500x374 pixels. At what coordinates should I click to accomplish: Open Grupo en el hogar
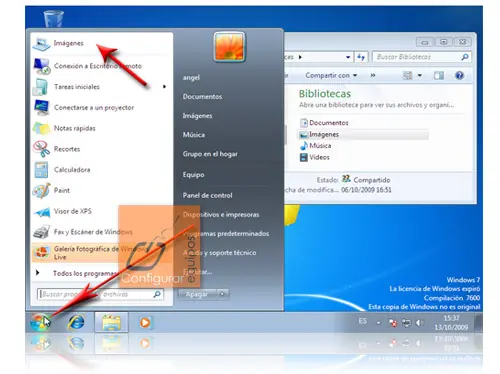[x=210, y=154]
